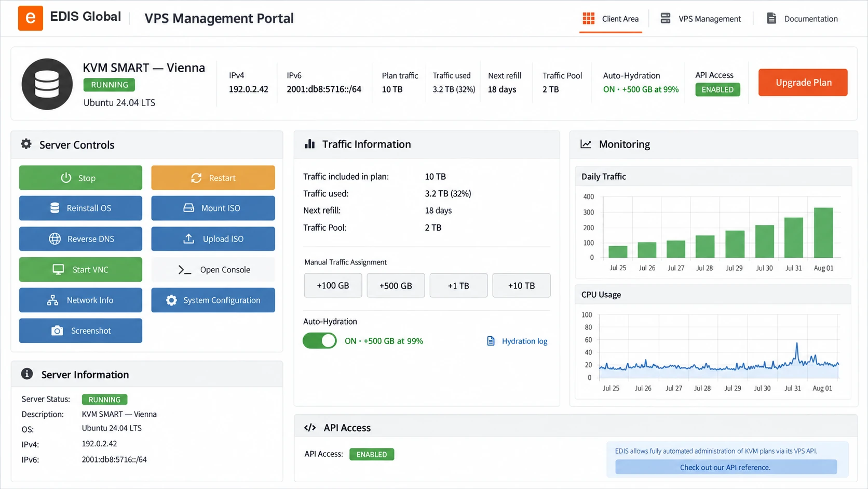Screen dimensions: 868x489
Task: Click the CPU Usage chart title
Action: point(601,295)
